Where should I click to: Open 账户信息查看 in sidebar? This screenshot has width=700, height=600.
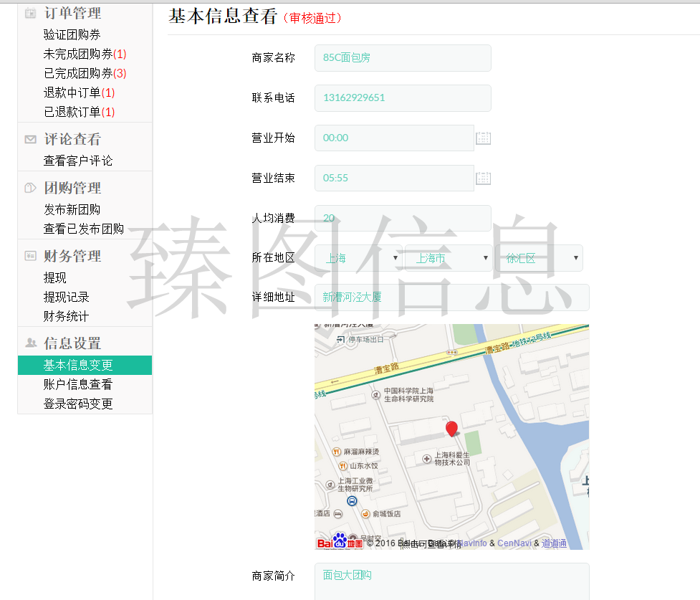77,384
